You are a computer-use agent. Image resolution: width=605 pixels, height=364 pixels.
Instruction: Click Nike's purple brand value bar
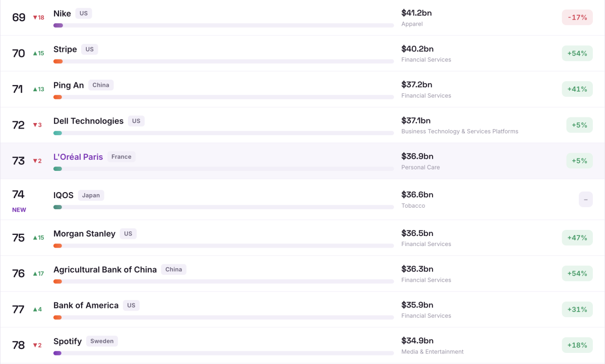(58, 25)
